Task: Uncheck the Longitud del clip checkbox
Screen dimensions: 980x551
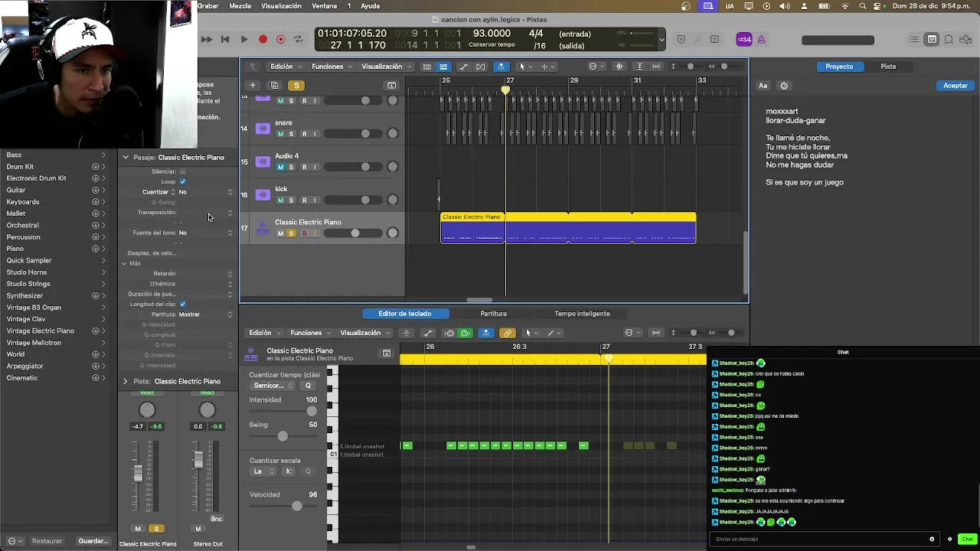Action: click(182, 304)
